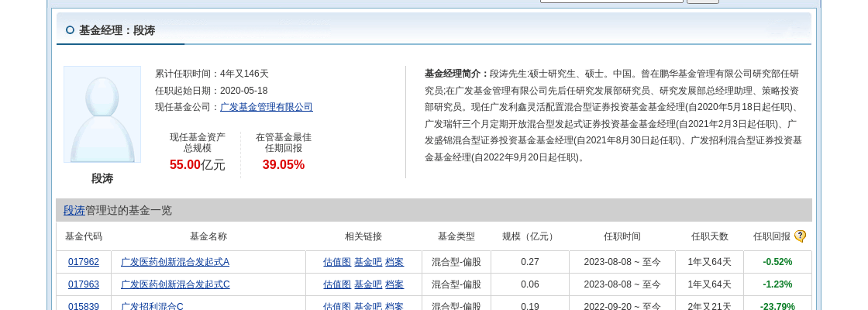Open 档案 for fund 017962
Viewport: 868px width, 310px height.
[x=394, y=262]
